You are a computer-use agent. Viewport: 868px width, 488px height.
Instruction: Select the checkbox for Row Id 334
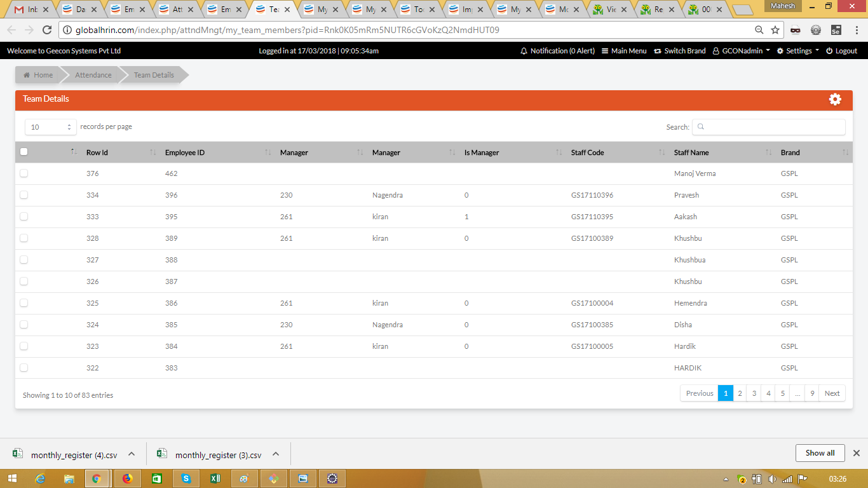click(24, 195)
